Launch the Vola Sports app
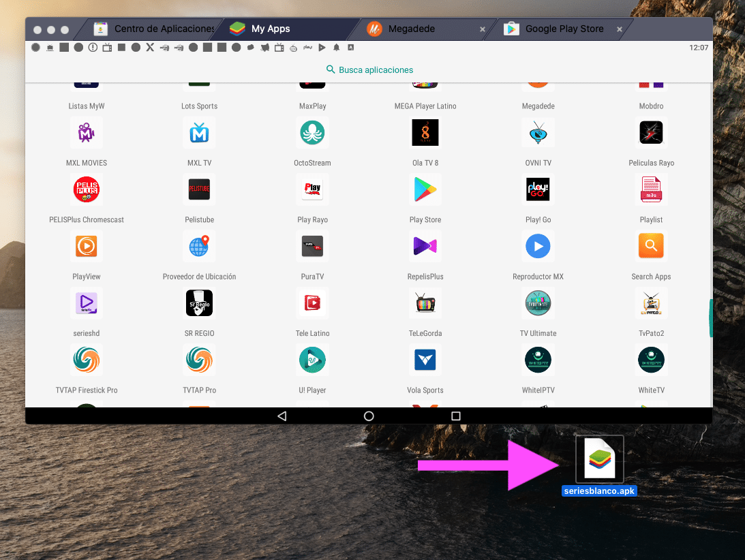The height and width of the screenshot is (560, 745). tap(425, 360)
